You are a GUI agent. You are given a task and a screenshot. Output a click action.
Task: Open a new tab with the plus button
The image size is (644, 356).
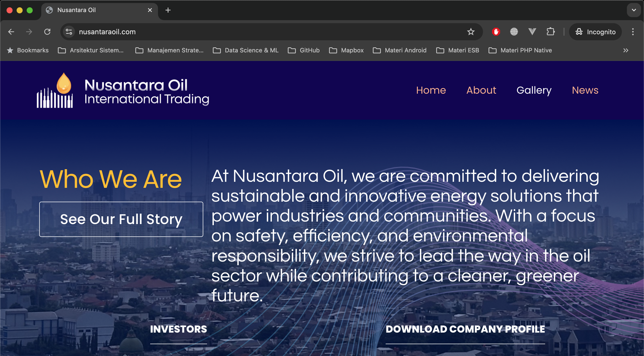[x=168, y=10]
